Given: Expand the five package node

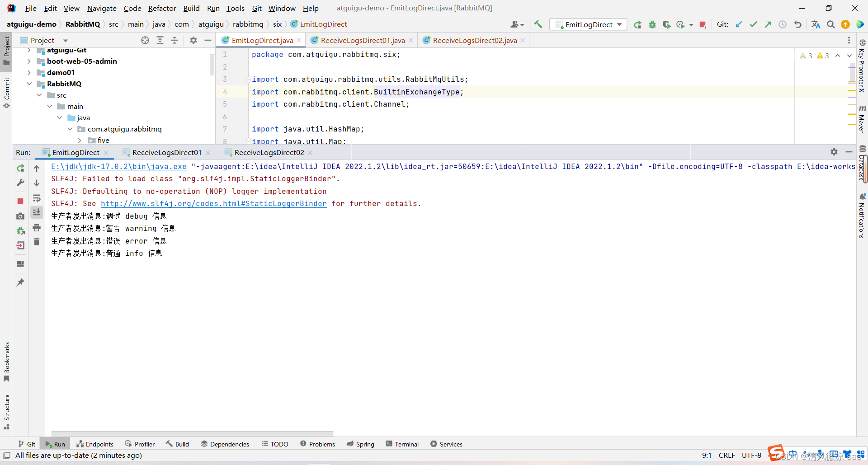Looking at the screenshot, I should pos(80,140).
